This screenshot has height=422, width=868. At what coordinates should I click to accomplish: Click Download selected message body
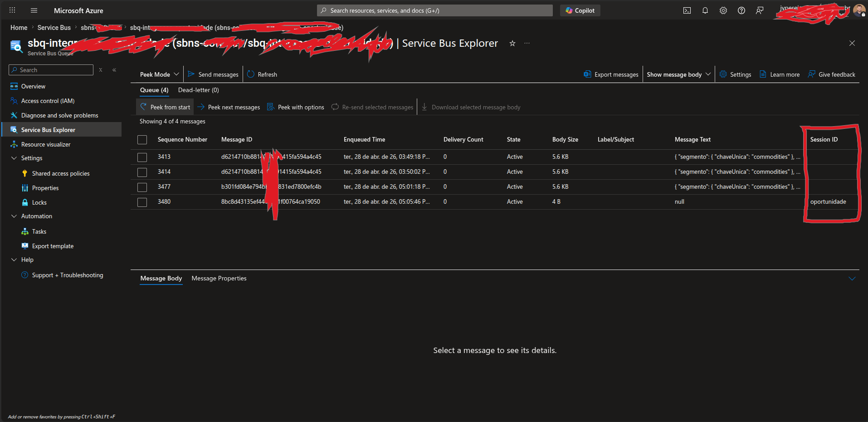pos(471,107)
